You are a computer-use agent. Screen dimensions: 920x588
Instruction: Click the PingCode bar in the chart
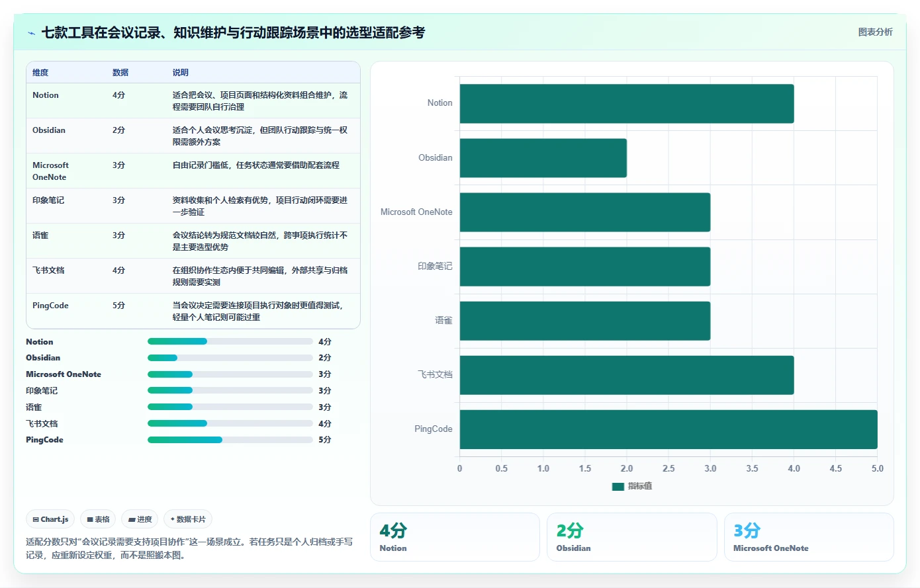click(668, 429)
